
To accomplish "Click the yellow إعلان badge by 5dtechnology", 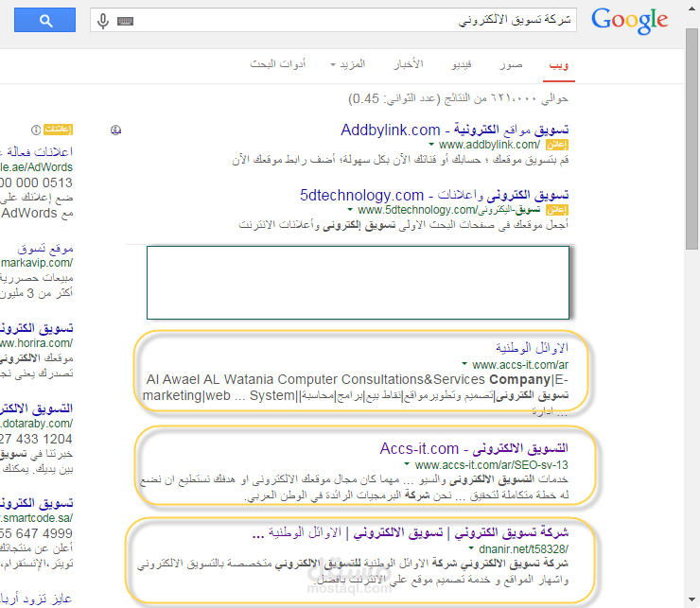I will click(557, 210).
